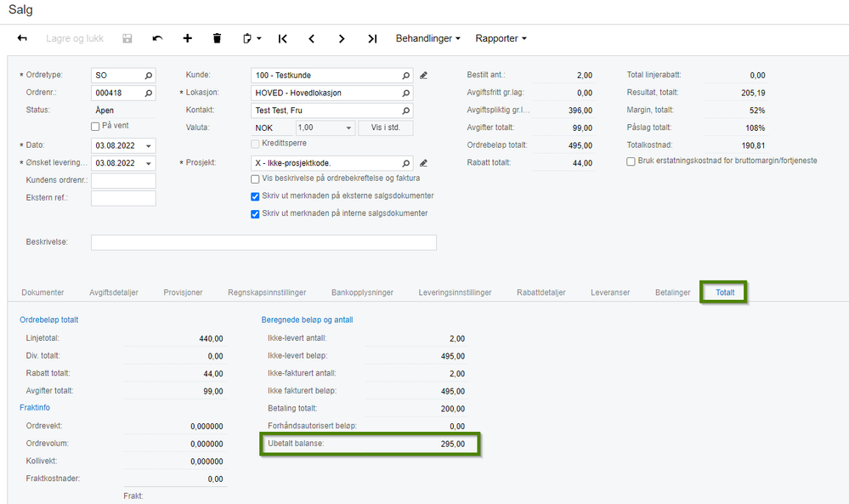Select the Betalinger tab
This screenshot has width=849, height=504.
click(x=672, y=292)
